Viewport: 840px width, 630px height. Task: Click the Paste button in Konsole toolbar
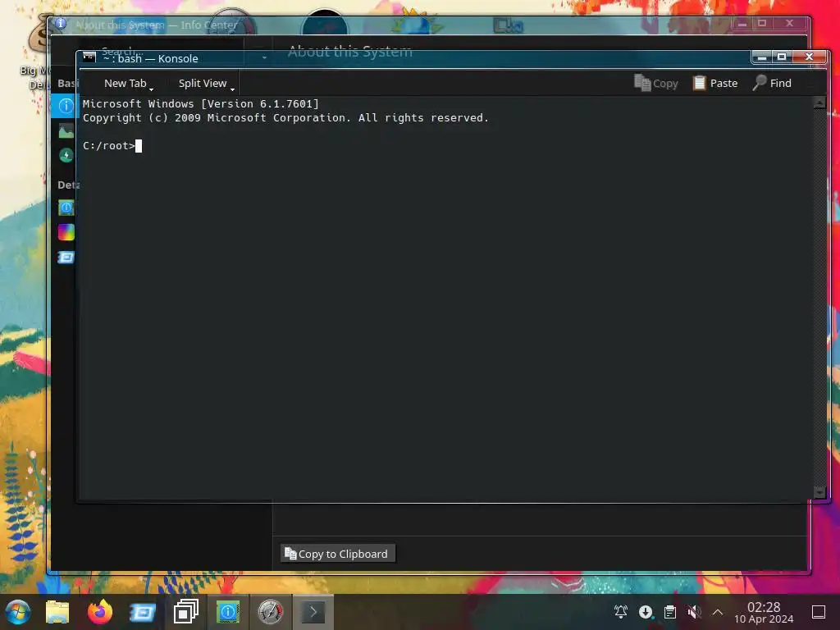715,83
